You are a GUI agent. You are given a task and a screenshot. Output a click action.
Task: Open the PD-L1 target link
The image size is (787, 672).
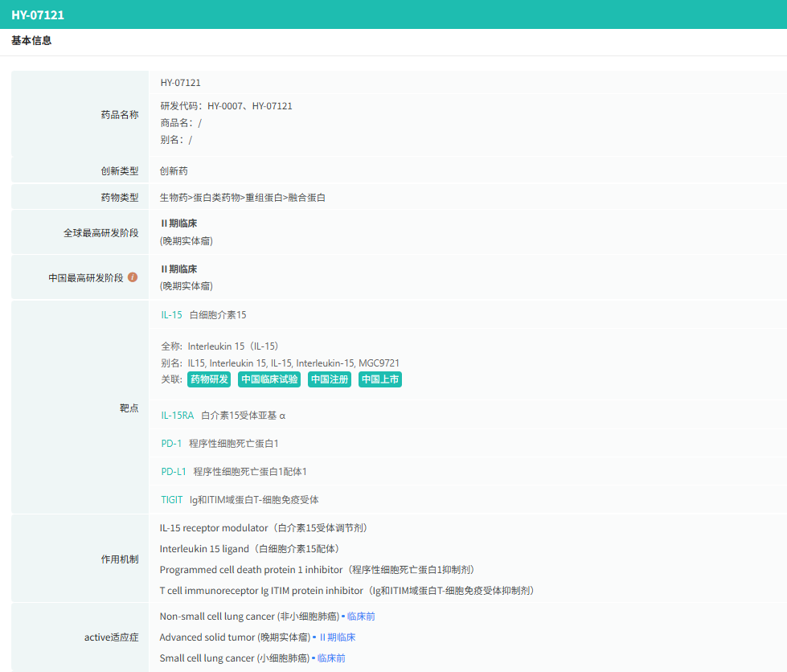click(173, 471)
